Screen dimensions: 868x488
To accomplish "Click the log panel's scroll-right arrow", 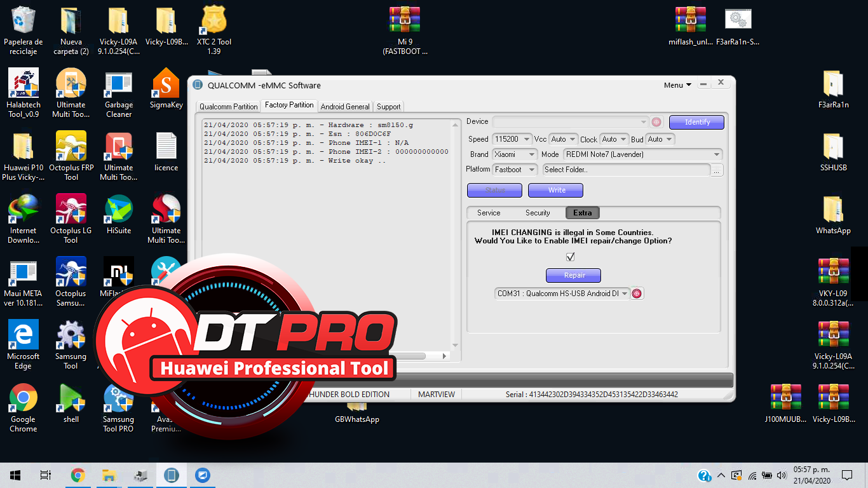I will 445,356.
